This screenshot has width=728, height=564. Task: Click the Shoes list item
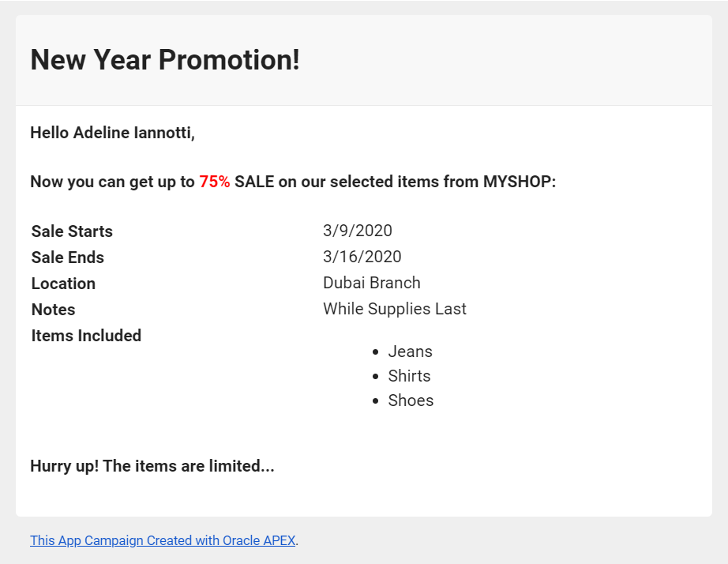pyautogui.click(x=411, y=400)
